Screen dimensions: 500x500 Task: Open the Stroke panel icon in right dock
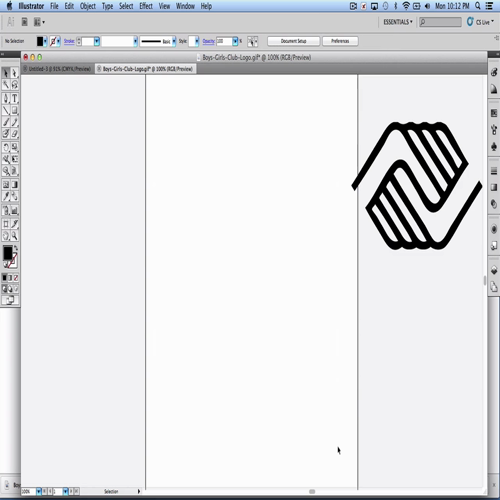click(494, 172)
